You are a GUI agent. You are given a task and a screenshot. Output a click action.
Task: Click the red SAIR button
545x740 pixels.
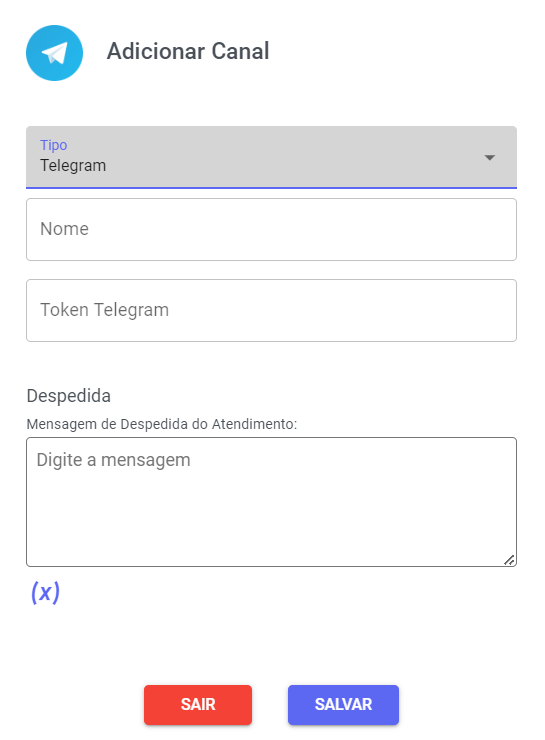(x=198, y=705)
